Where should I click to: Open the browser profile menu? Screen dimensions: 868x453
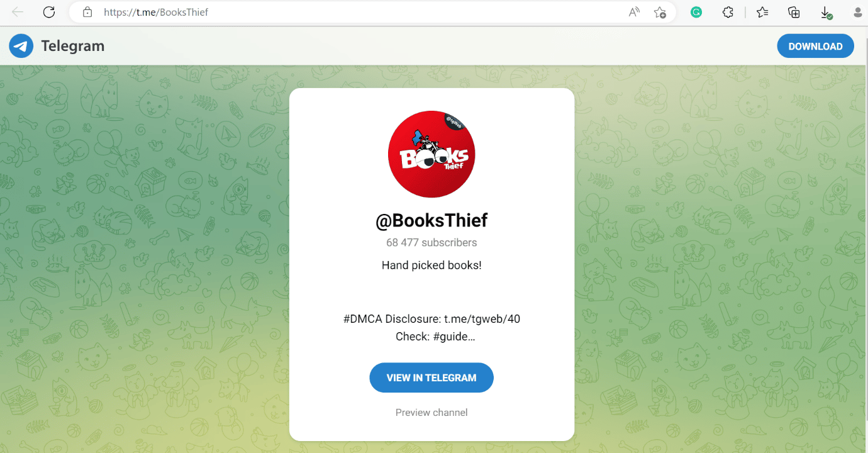click(858, 12)
